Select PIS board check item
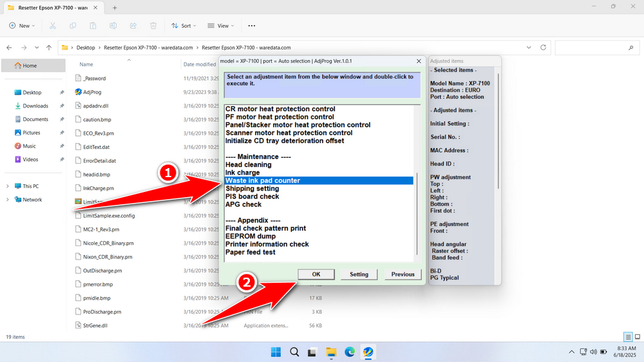 (252, 196)
